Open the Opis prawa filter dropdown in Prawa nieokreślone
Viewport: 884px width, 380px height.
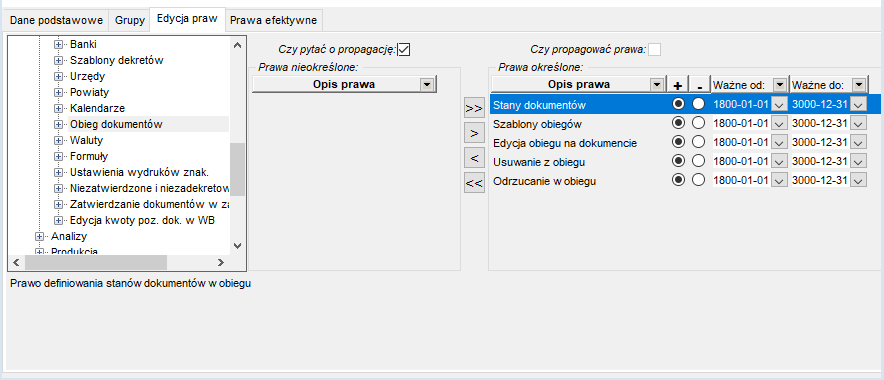[427, 85]
